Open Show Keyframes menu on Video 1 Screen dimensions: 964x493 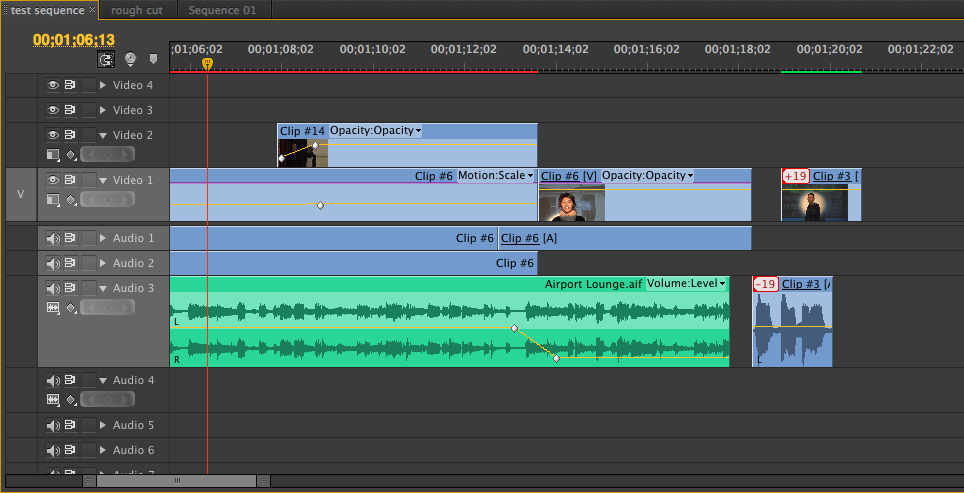click(71, 199)
